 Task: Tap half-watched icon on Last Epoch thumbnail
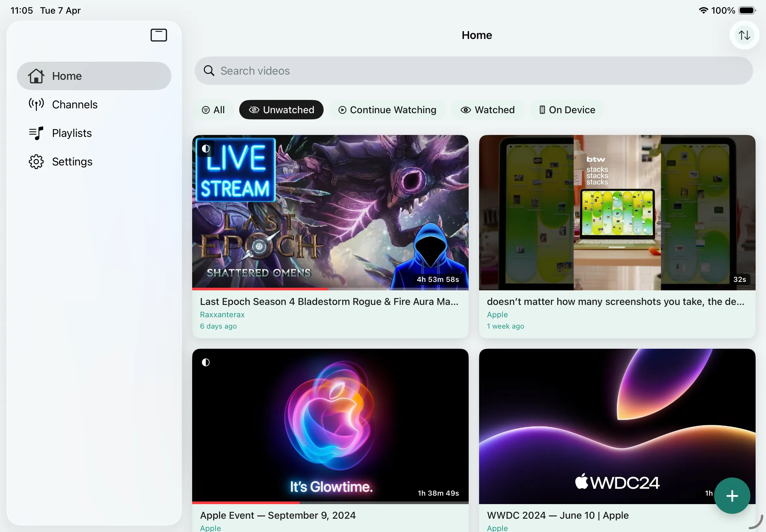tap(206, 149)
